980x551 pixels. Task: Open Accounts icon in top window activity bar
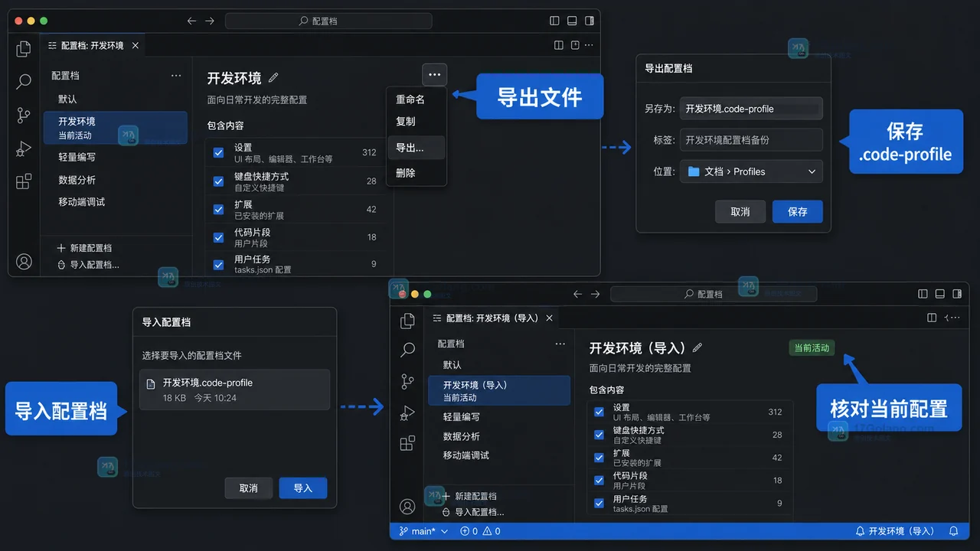coord(24,262)
